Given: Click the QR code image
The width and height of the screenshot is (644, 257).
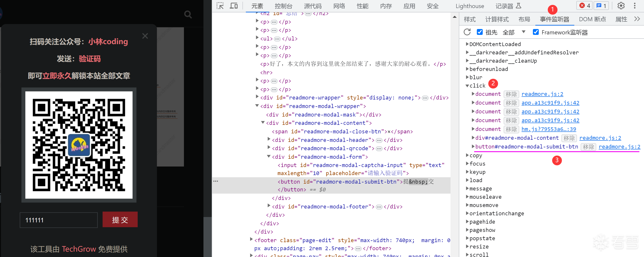Looking at the screenshot, I should coord(79,145).
